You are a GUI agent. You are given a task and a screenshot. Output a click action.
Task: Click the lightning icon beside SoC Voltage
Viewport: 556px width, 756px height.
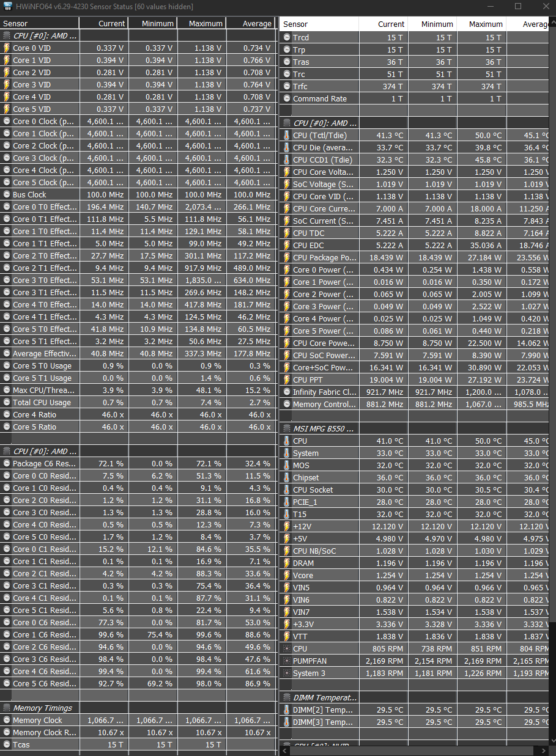[x=287, y=184]
